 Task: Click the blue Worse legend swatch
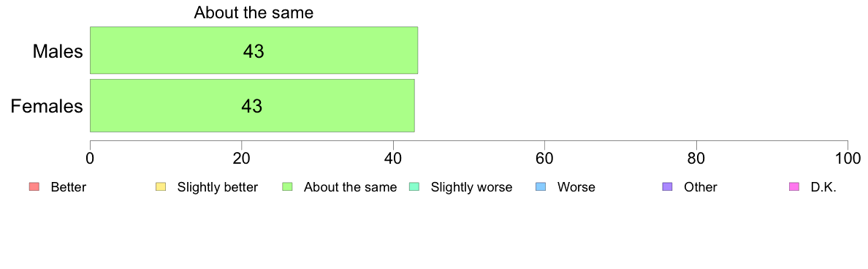(541, 187)
